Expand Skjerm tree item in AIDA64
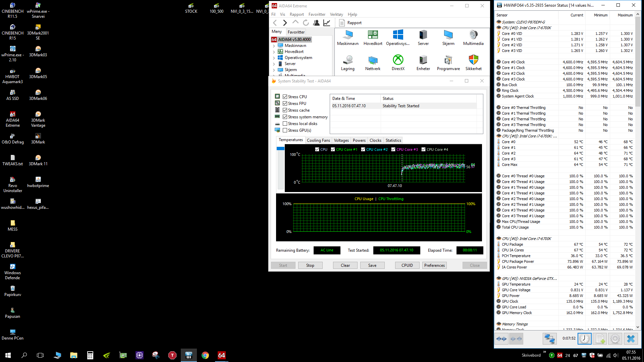The width and height of the screenshot is (644, 362). 274,69
